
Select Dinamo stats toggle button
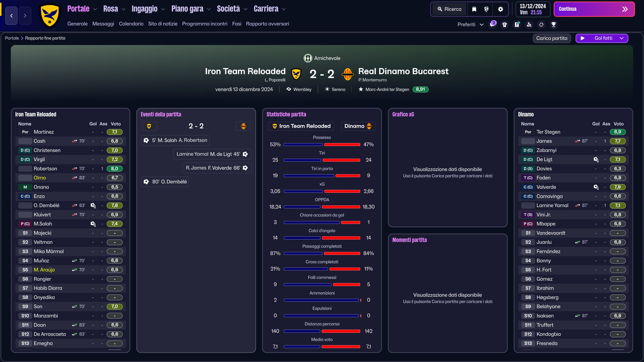pos(358,126)
